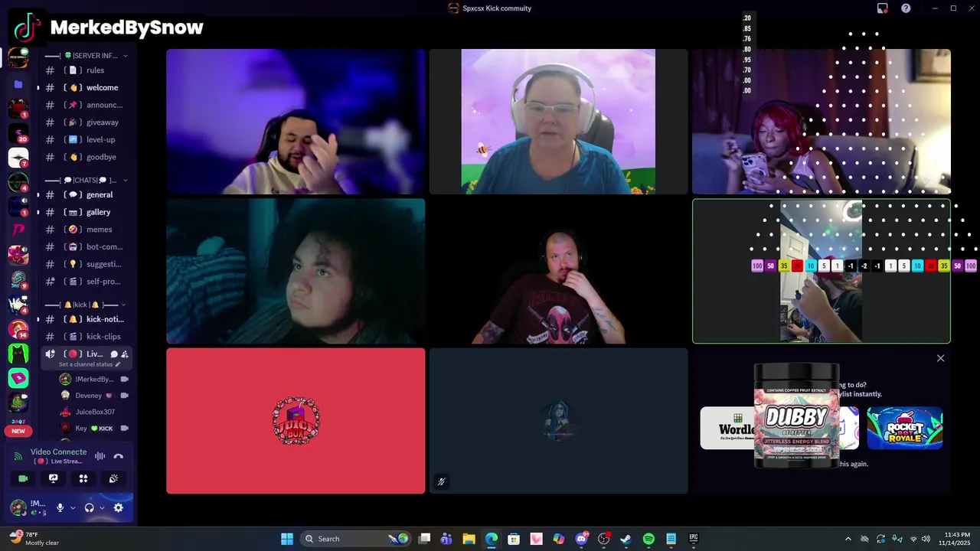The height and width of the screenshot is (551, 980).
Task: Open the bot-commands channel
Action: point(85,247)
